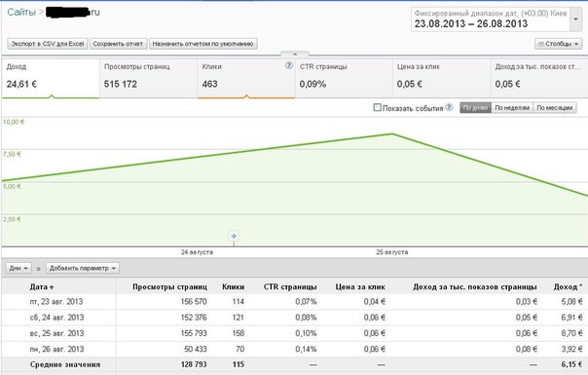Viewport: 588px width, 375px height.
Task: Click the row date пт, 23 авг. 2013
Action: coord(56,301)
